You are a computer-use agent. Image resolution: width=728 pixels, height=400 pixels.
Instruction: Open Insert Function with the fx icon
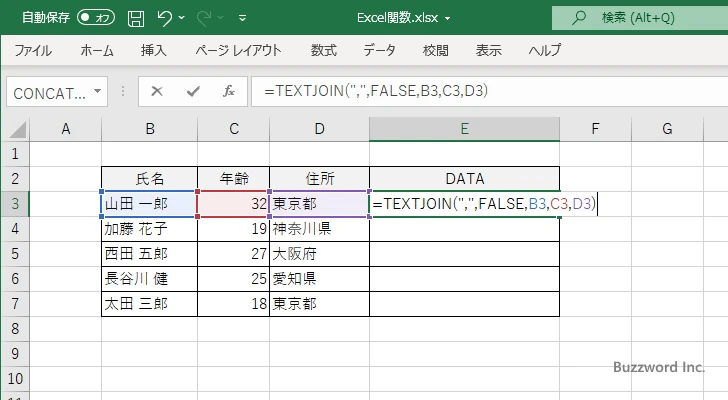tap(228, 91)
